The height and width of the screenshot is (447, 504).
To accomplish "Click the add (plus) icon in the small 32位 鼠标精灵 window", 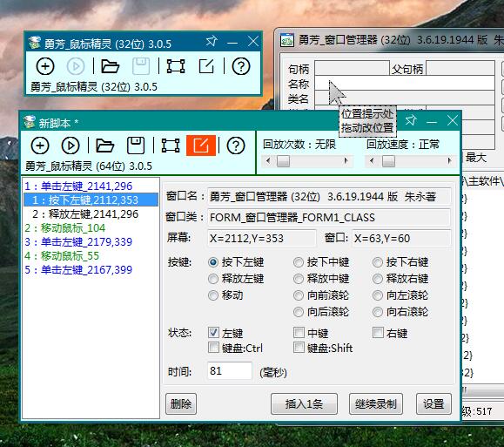I will tap(45, 66).
